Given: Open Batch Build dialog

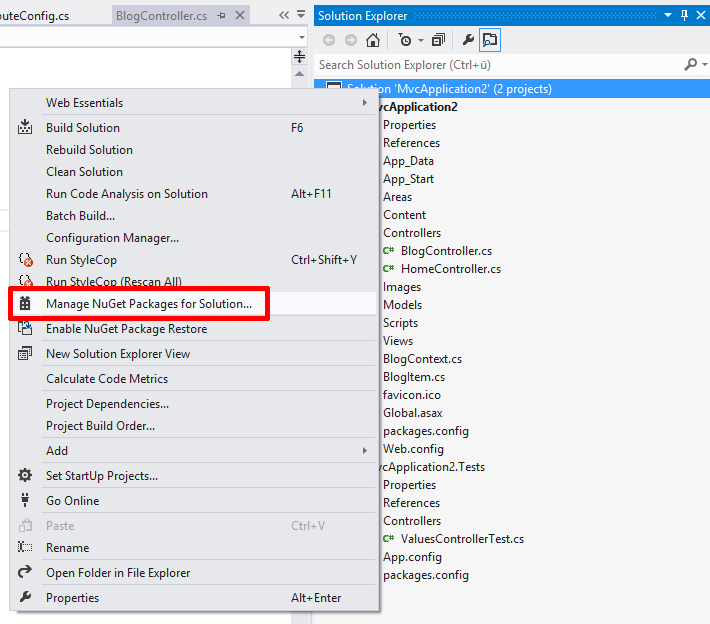Looking at the screenshot, I should point(80,216).
